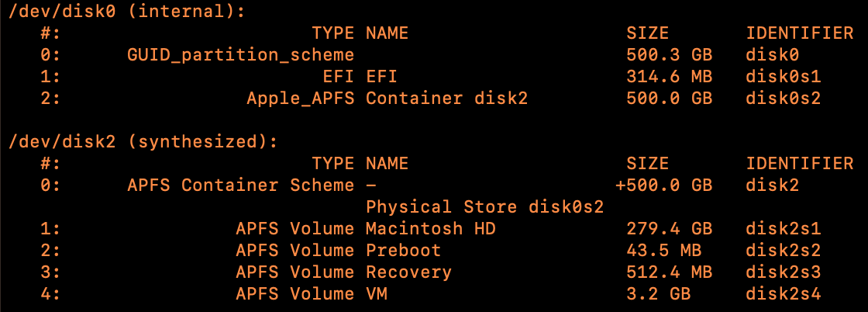
Task: Click the 279.4 GB size value
Action: (669, 229)
